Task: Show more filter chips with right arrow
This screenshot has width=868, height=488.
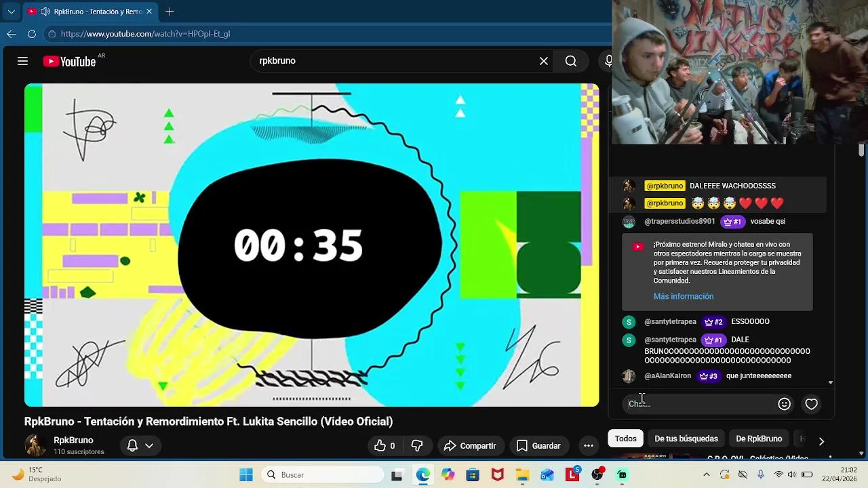Action: 821,441
